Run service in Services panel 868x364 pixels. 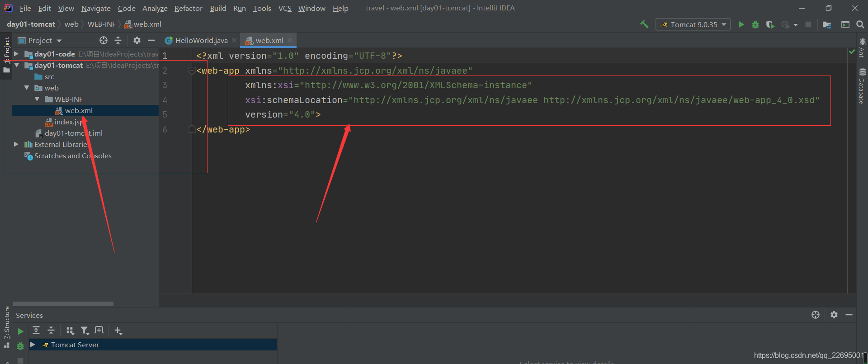click(20, 331)
